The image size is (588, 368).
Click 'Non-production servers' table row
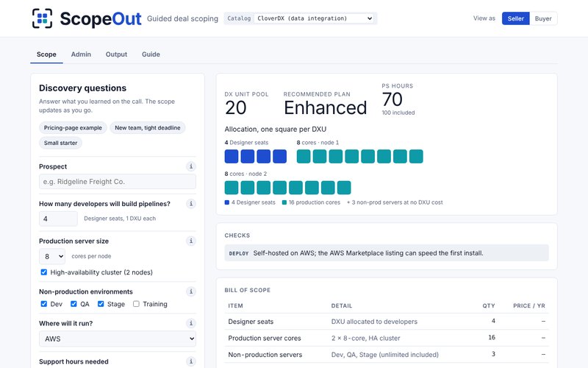pos(387,355)
